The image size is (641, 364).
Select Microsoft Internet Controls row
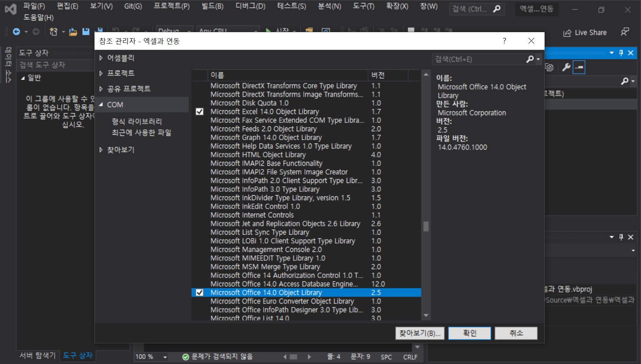pos(306,215)
